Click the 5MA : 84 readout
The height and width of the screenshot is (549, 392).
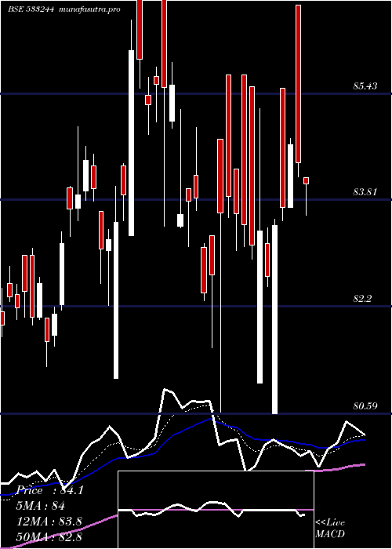point(41,505)
